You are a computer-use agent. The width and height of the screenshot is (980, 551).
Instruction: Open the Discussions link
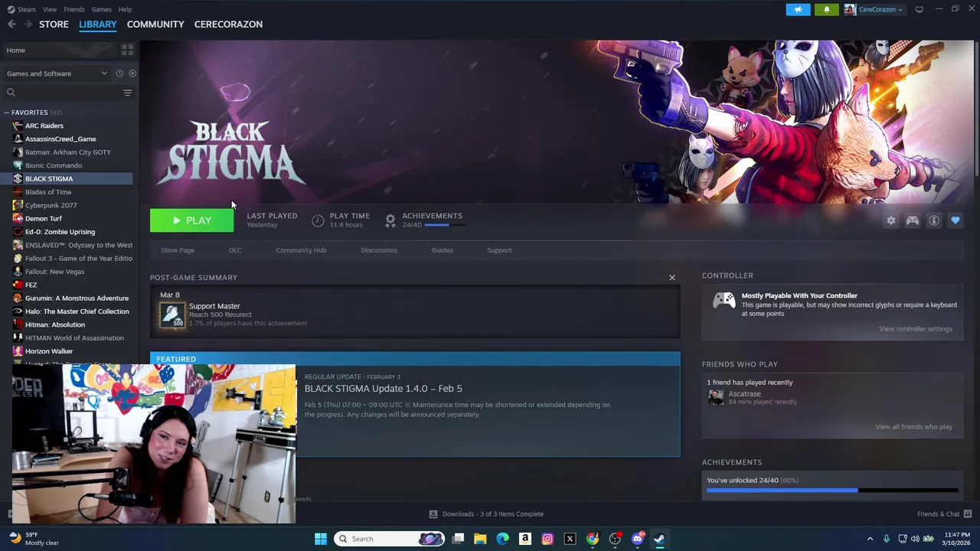pyautogui.click(x=379, y=250)
